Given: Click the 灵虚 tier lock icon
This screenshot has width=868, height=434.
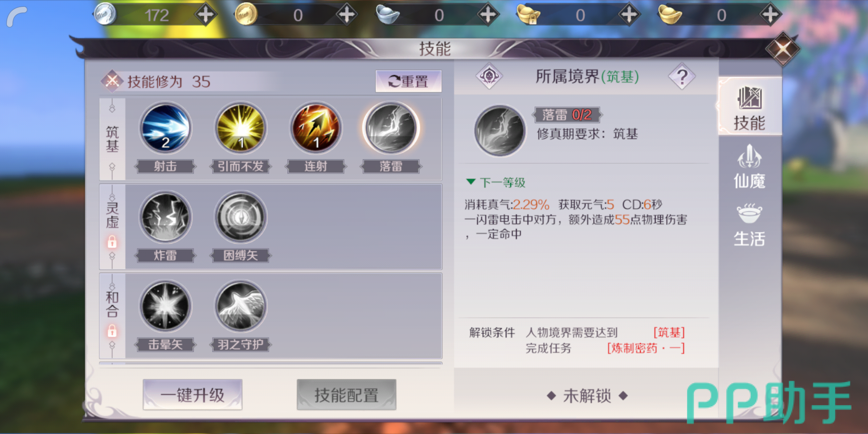Looking at the screenshot, I should click(112, 242).
